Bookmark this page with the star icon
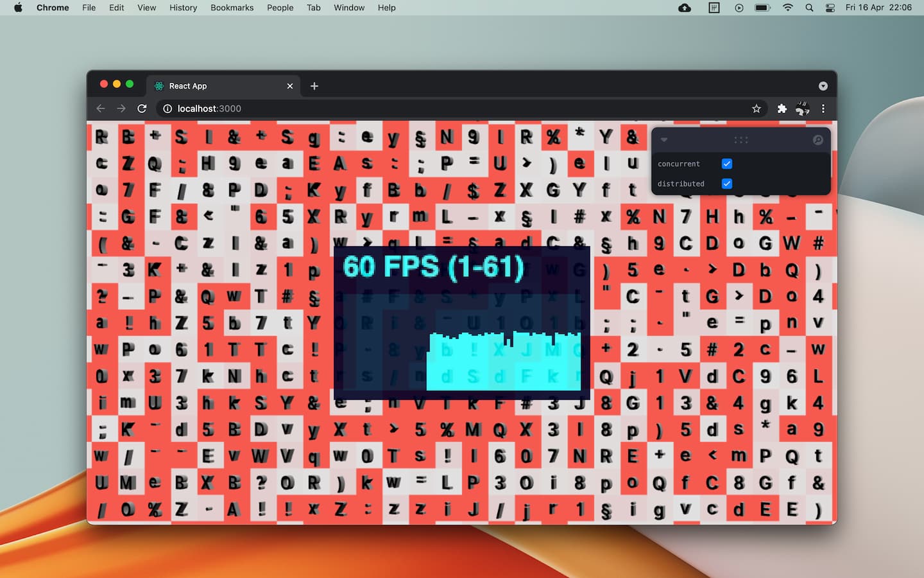924x578 pixels. (757, 109)
